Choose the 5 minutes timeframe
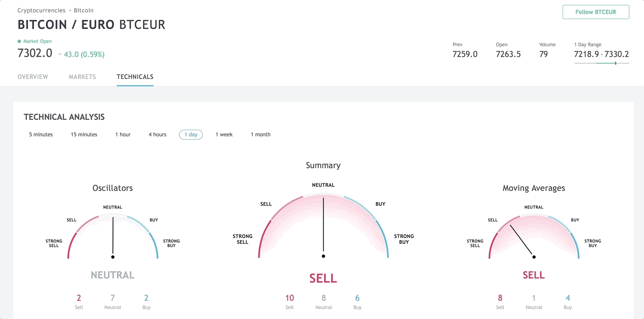Viewport: 644px width, 319px height. point(41,135)
